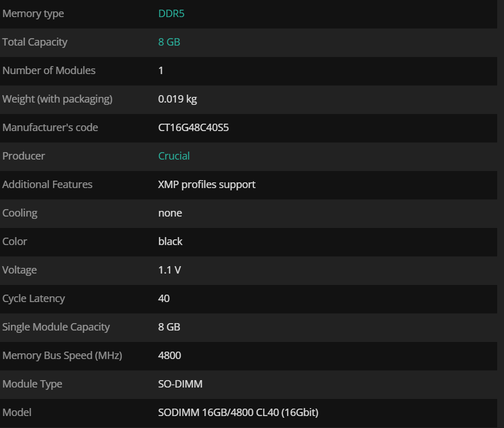Click the Cooling value none

(x=170, y=213)
